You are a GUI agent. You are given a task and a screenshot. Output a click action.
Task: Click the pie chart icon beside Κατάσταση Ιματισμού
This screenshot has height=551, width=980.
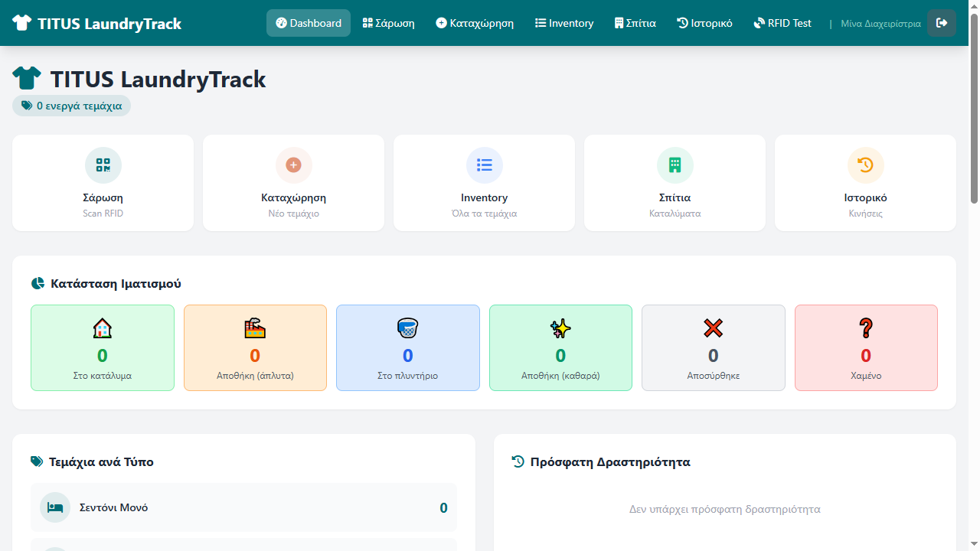coord(38,284)
